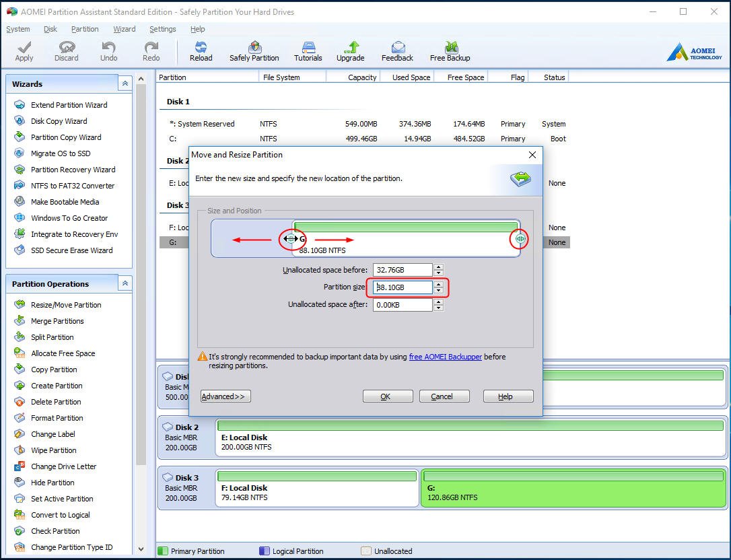Image resolution: width=731 pixels, height=560 pixels.
Task: Click the Unallocated space before field
Action: tap(403, 270)
